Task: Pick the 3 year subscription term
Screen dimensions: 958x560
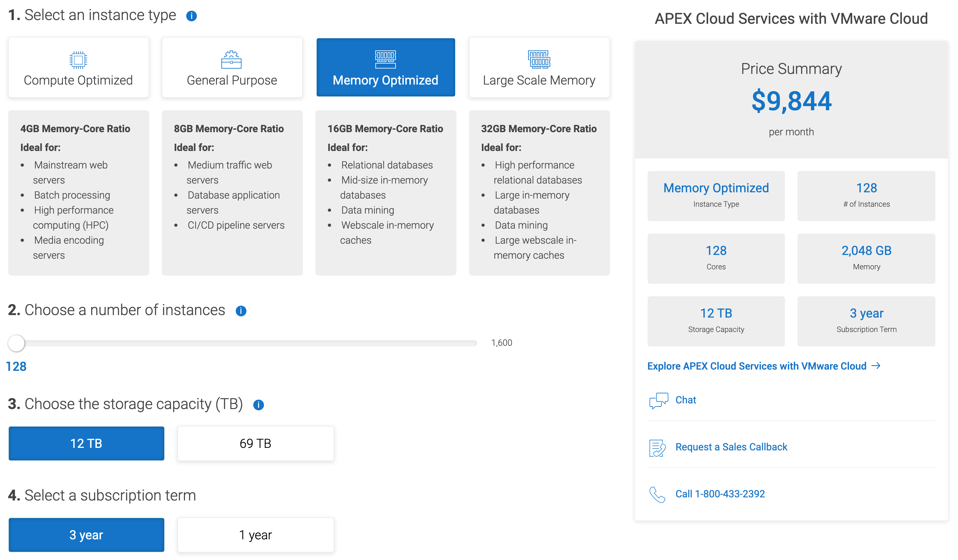Action: (x=86, y=535)
